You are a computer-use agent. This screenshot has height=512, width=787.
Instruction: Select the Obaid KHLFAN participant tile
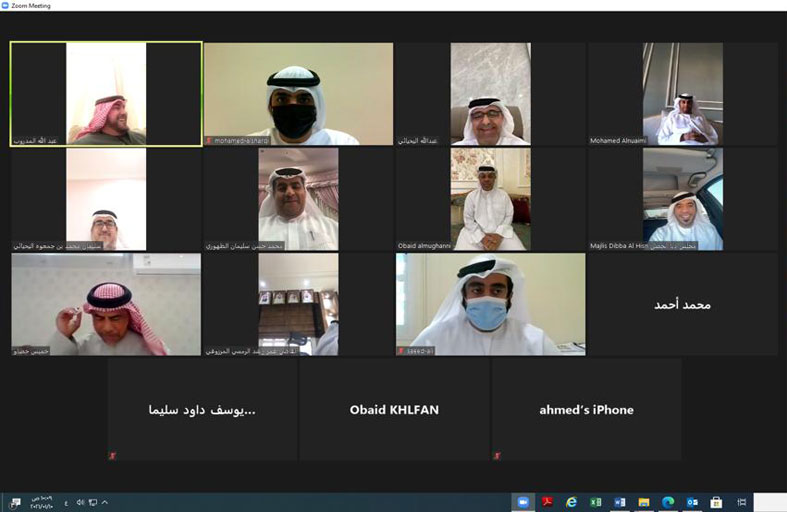(x=394, y=410)
